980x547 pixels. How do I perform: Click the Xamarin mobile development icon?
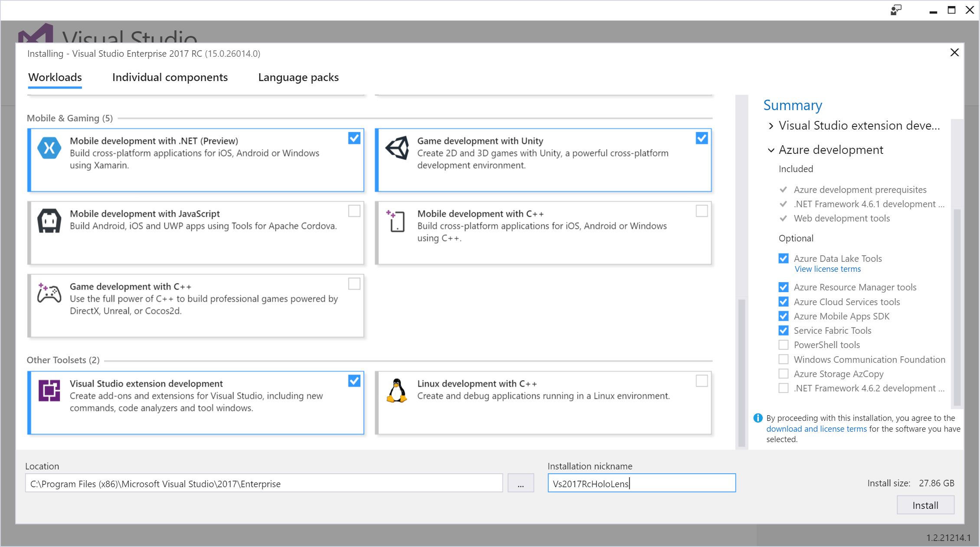tap(49, 148)
